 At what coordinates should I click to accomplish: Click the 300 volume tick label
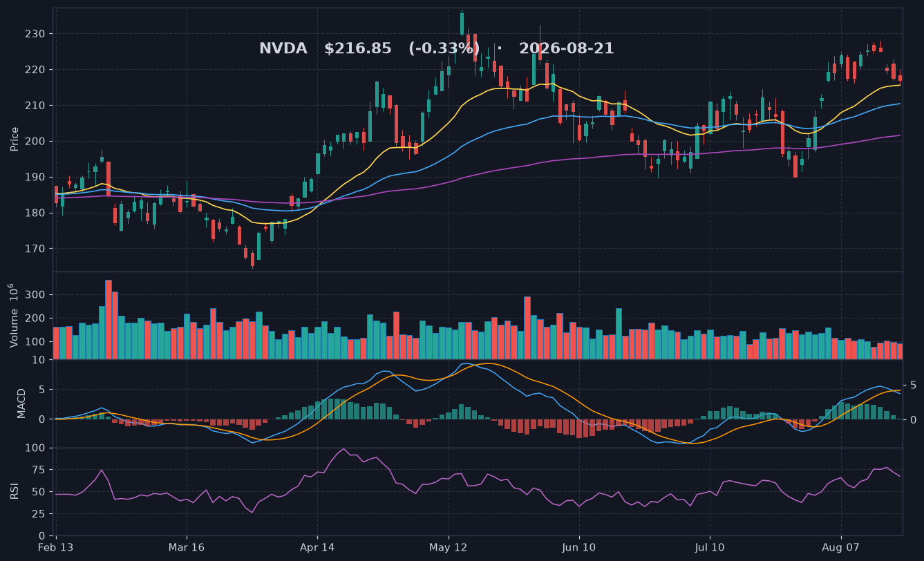coord(35,295)
